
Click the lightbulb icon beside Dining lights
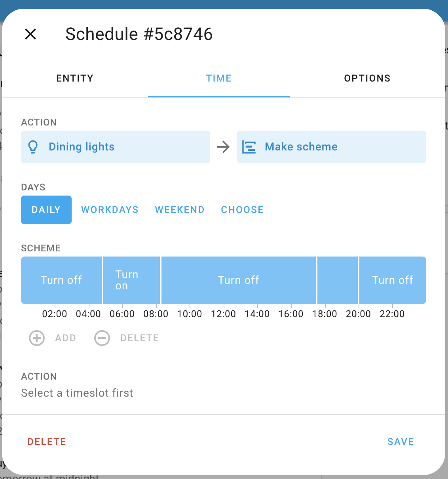(33, 146)
